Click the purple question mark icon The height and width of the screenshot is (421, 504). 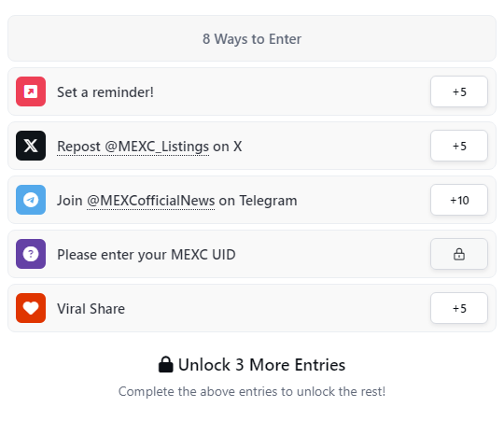coord(31,254)
